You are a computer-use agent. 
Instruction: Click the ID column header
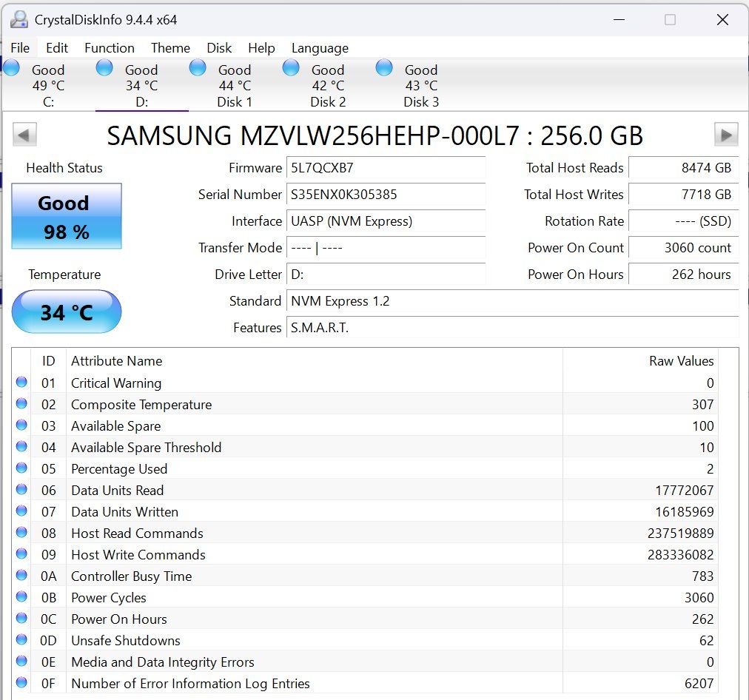[48, 360]
